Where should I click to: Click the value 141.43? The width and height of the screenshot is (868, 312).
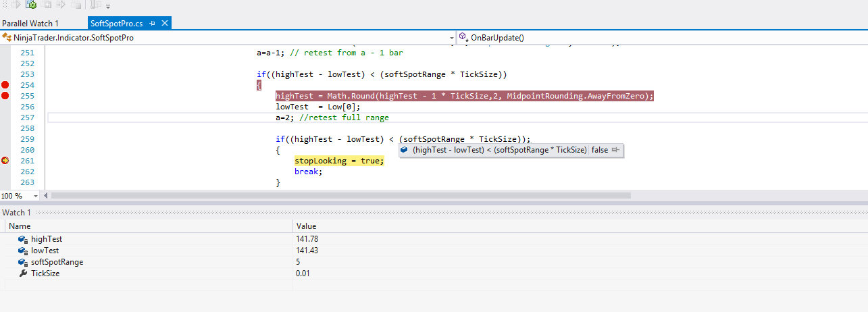[x=307, y=251]
